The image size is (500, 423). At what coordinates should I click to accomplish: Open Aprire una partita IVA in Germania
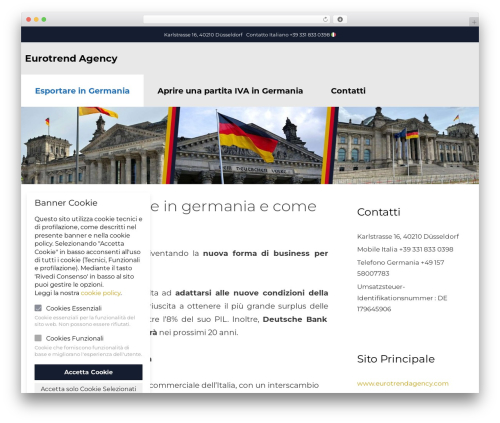(230, 91)
